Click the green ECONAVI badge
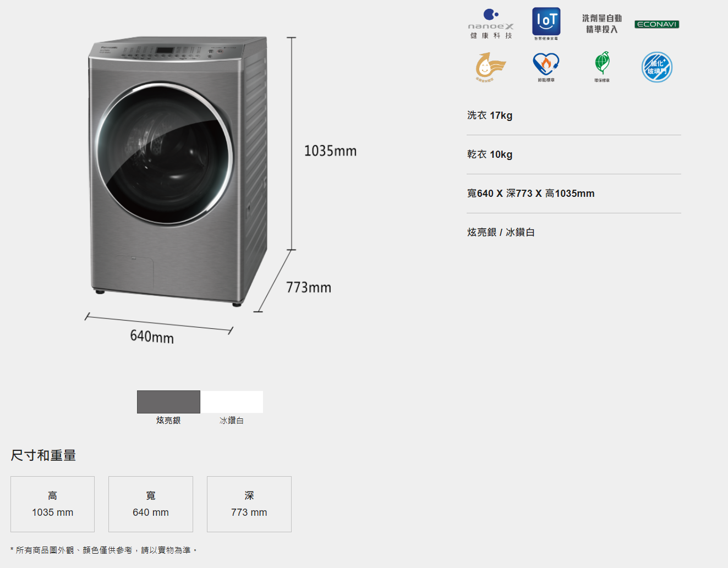The height and width of the screenshot is (568, 728). coord(656,24)
